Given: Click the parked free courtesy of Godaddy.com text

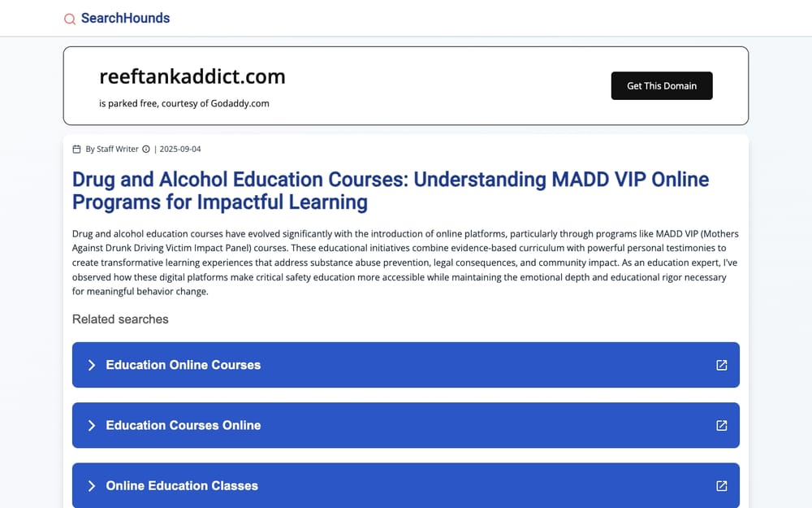Looking at the screenshot, I should (184, 103).
